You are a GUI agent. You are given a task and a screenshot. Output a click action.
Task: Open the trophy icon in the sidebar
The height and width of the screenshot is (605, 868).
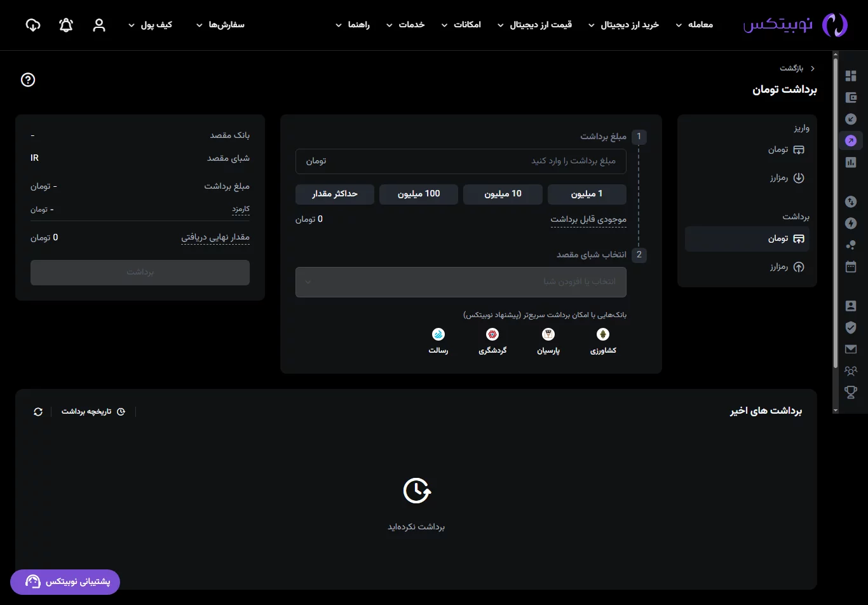(x=851, y=392)
